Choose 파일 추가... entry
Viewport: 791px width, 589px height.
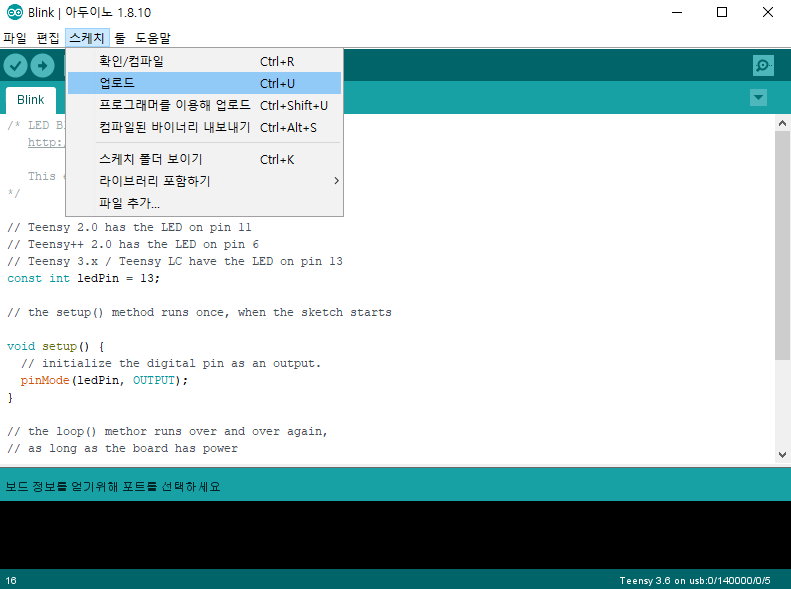pos(205,203)
